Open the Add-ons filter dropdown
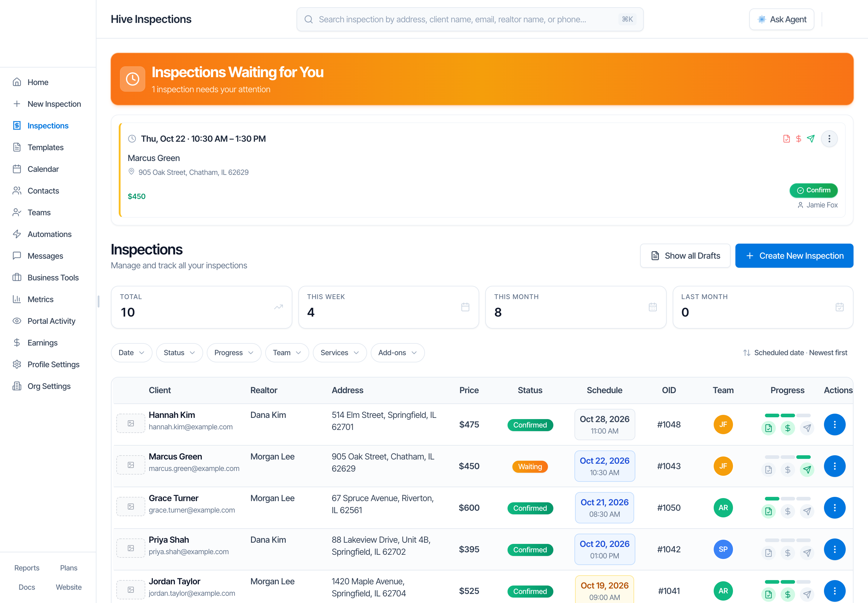The width and height of the screenshot is (868, 603). pyautogui.click(x=397, y=352)
